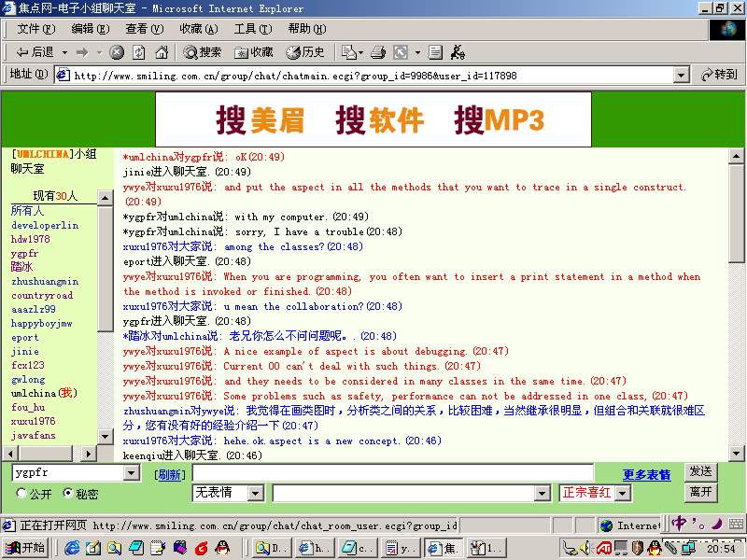Screen dimensions: 747x560
Task: Click the 更多表情 link
Action: coord(646,474)
